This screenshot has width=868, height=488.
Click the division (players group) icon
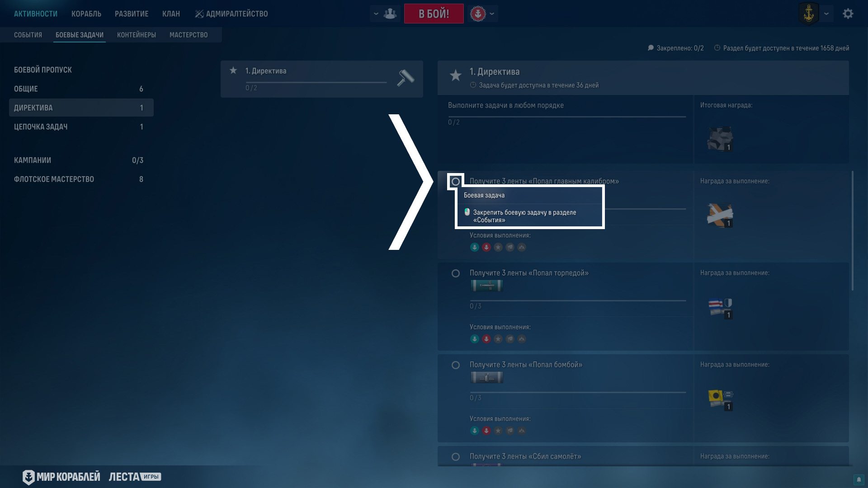point(390,14)
